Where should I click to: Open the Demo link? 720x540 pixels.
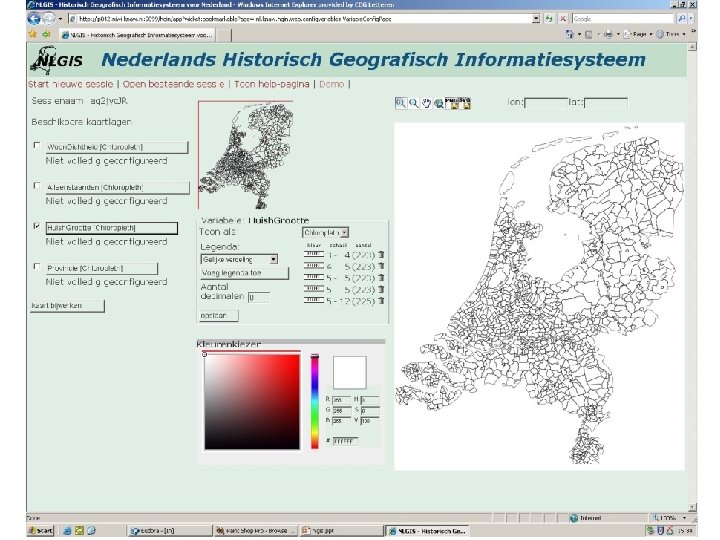tap(332, 84)
